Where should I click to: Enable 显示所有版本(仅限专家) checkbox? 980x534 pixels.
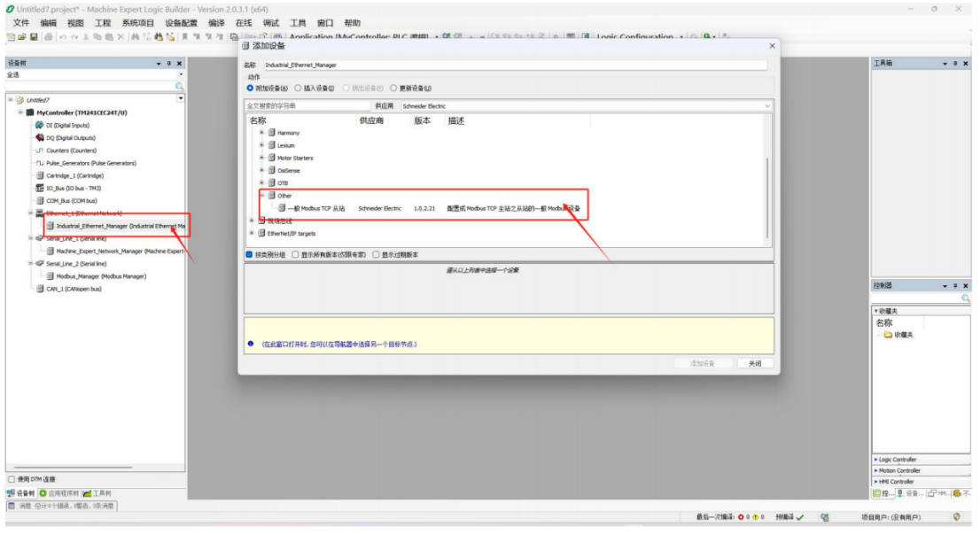point(296,255)
